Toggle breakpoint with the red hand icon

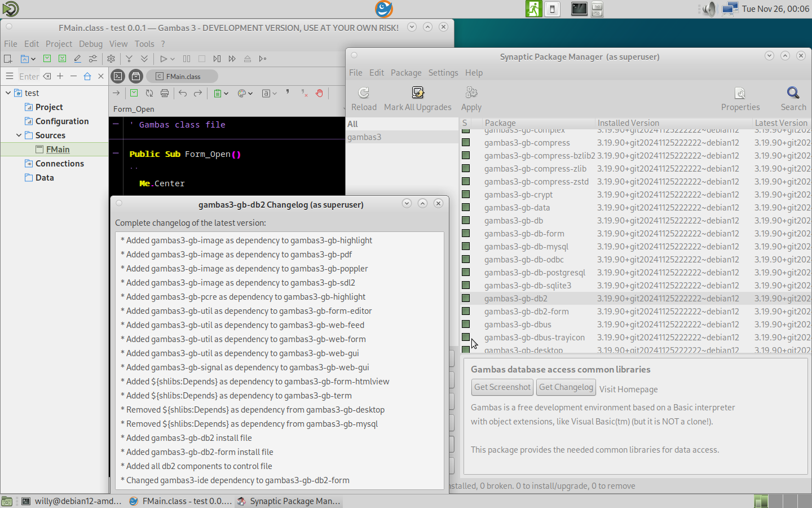click(320, 94)
